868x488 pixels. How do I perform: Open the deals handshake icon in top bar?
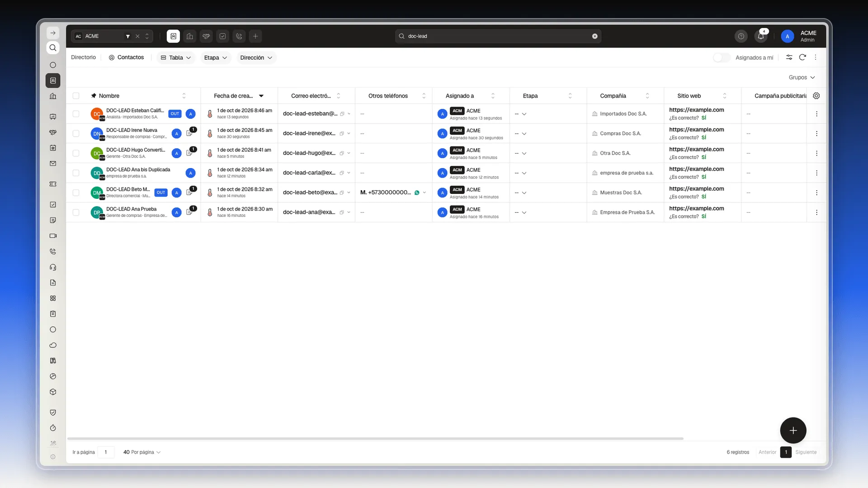206,36
